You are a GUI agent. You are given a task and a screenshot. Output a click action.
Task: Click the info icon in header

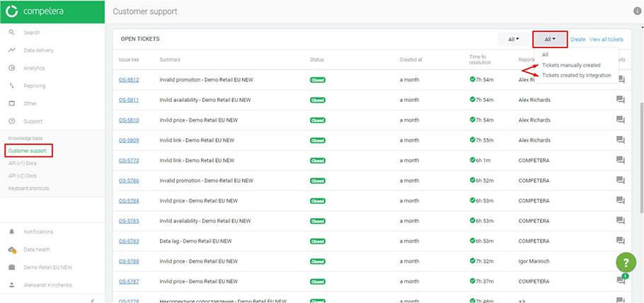(637, 11)
